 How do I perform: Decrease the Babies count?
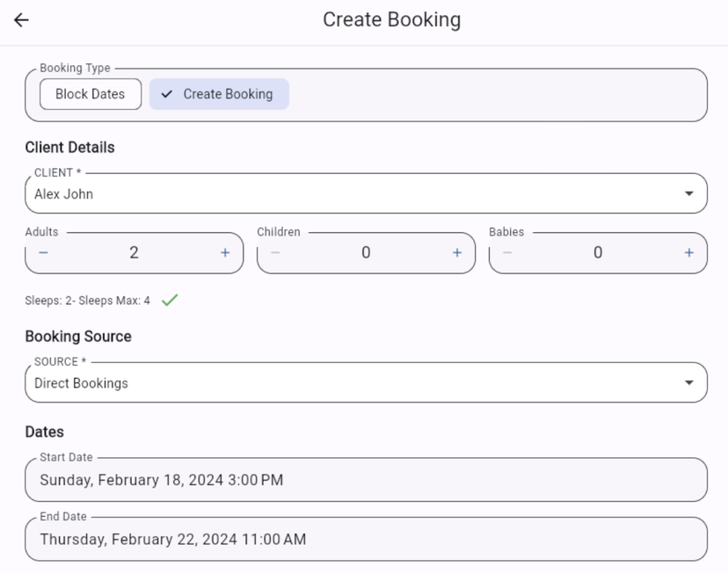tap(507, 253)
